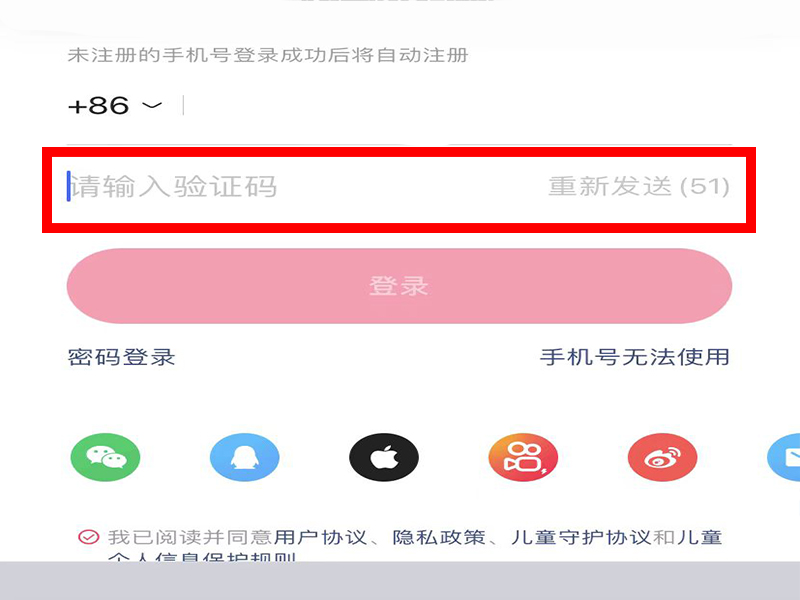Focus the phone number field beside +86
This screenshot has height=600, width=800.
459,106
